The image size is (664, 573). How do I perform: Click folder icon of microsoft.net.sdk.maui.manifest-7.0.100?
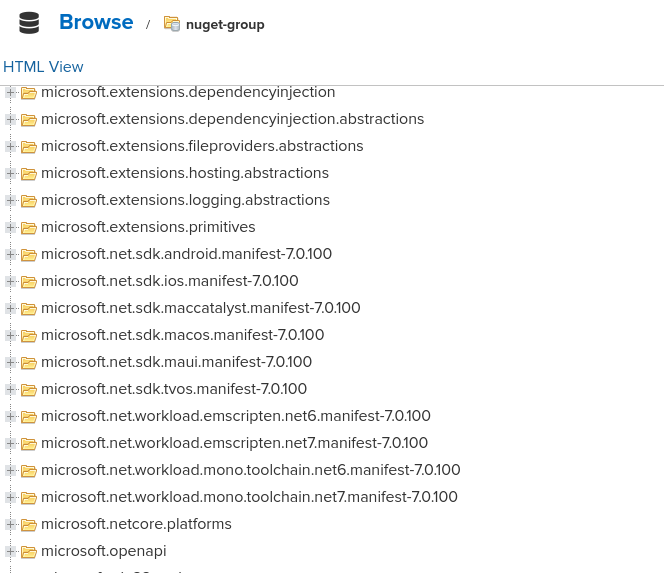(x=29, y=363)
